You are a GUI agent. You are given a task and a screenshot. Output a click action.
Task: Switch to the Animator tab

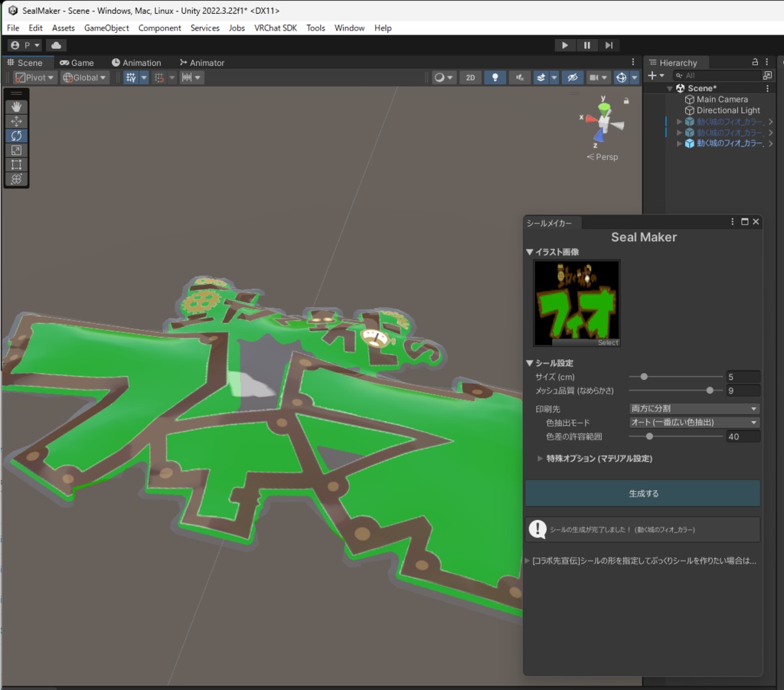point(202,63)
